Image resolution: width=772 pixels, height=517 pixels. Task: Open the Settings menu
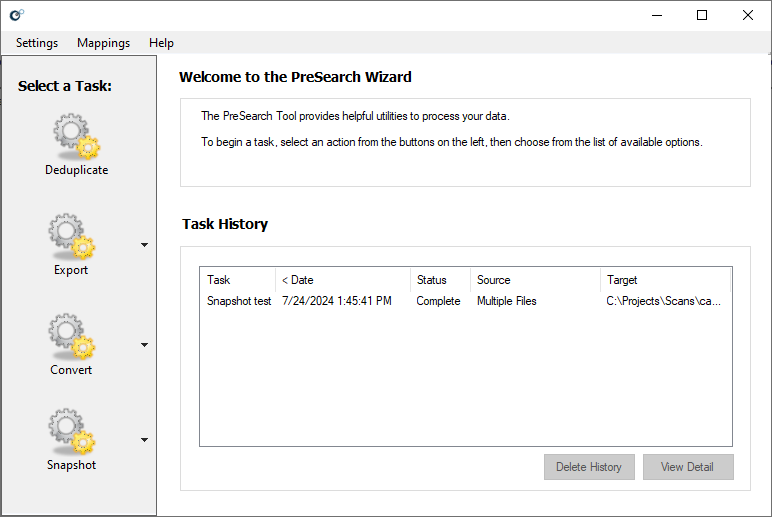coord(37,43)
